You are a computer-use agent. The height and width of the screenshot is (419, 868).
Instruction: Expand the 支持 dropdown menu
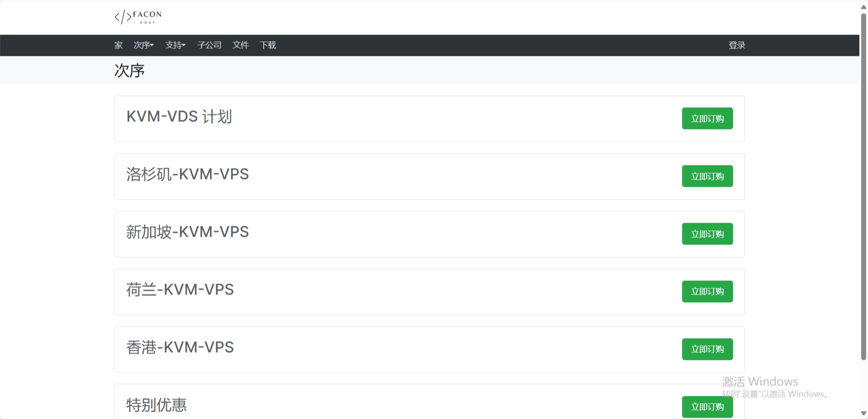click(x=175, y=45)
